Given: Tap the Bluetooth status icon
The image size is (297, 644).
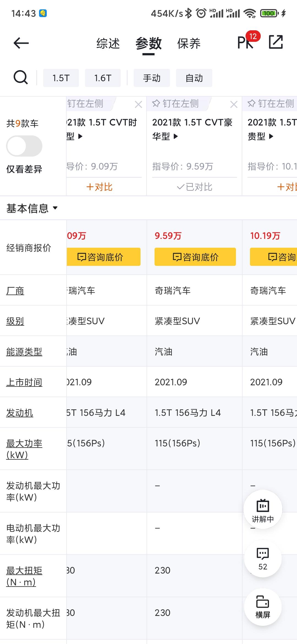Looking at the screenshot, I should pyautogui.click(x=188, y=13).
